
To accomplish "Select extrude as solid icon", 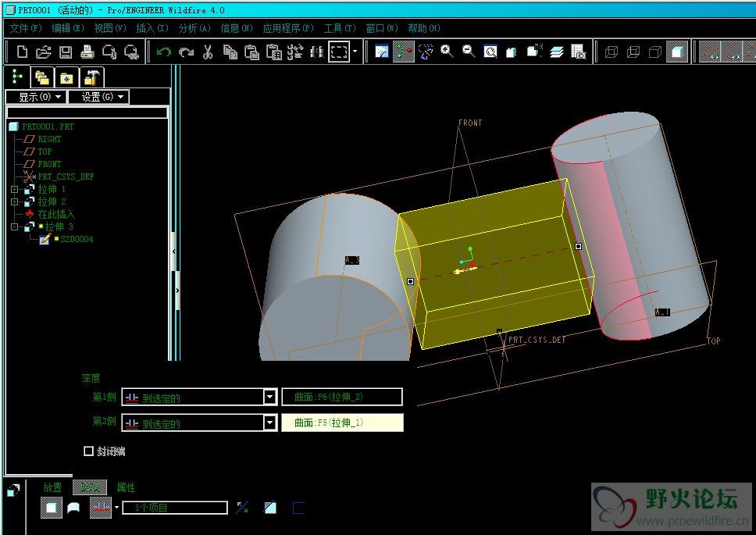I will pyautogui.click(x=51, y=508).
